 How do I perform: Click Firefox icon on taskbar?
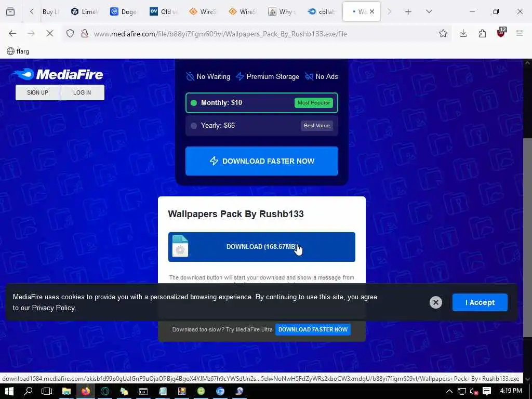pos(86,391)
